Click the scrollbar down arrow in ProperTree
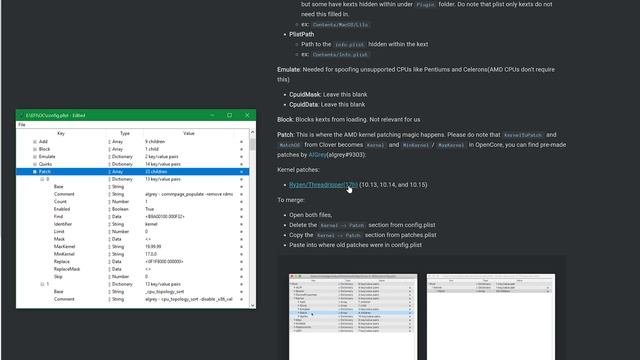 [252, 305]
